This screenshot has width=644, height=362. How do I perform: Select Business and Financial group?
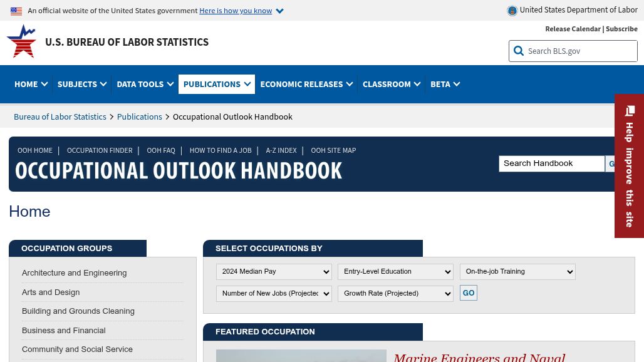pyautogui.click(x=64, y=331)
